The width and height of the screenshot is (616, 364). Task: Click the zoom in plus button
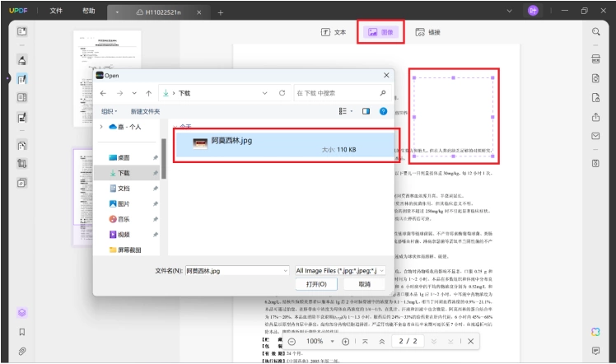pos(345,342)
